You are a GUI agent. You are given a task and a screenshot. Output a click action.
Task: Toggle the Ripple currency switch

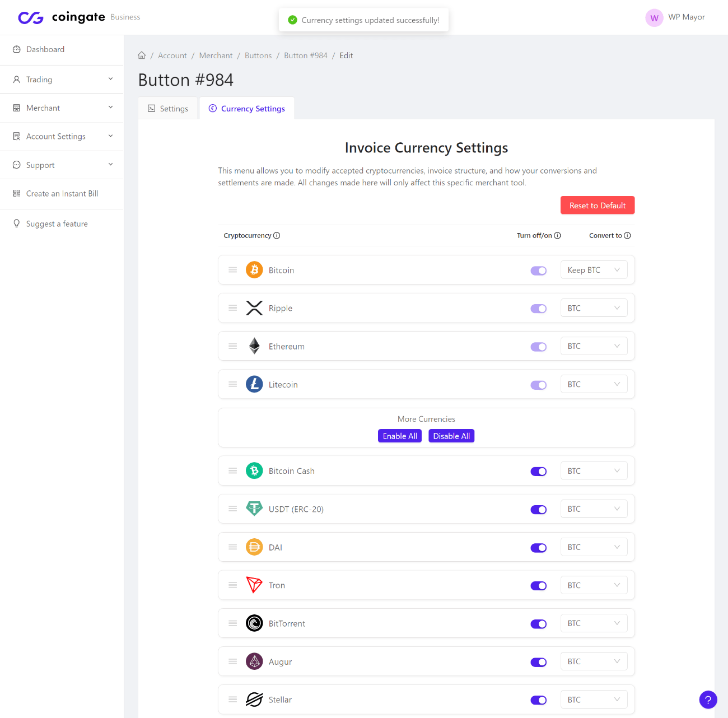click(539, 309)
